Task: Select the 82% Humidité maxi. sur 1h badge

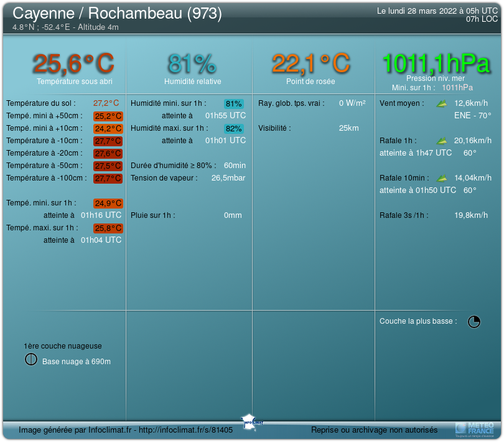Action: [x=234, y=129]
